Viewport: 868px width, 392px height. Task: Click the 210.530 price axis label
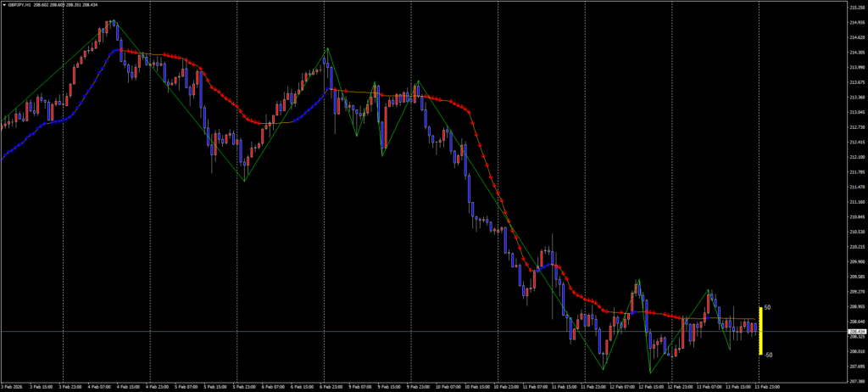point(855,232)
